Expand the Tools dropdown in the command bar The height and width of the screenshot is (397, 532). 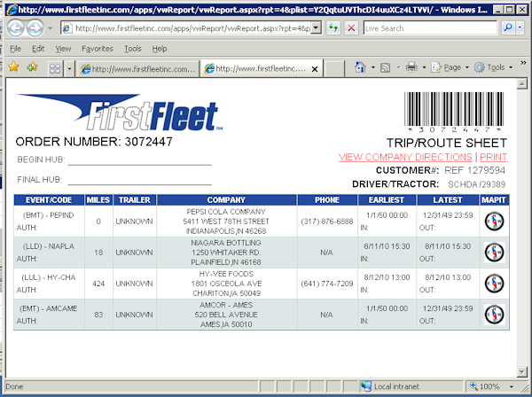[495, 67]
